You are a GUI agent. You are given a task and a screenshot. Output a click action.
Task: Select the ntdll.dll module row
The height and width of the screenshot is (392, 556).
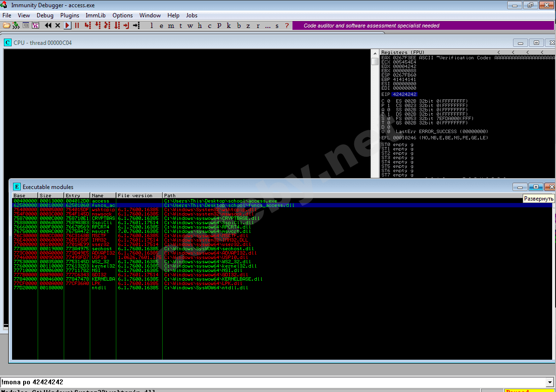tap(282, 287)
